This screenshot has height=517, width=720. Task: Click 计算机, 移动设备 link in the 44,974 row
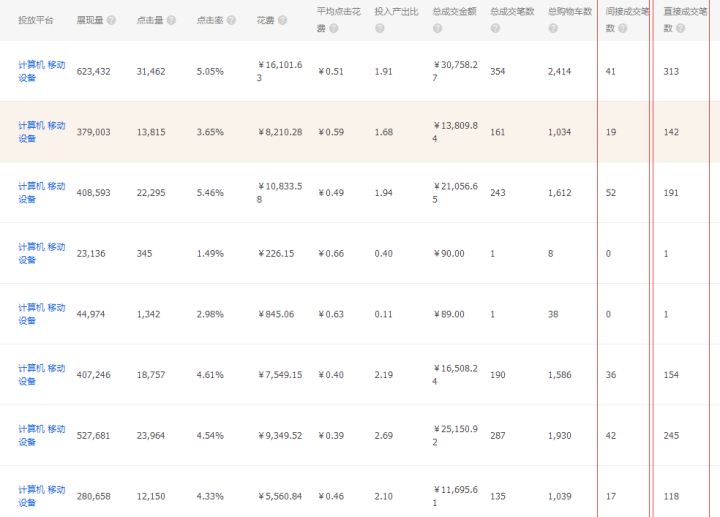pos(41,314)
